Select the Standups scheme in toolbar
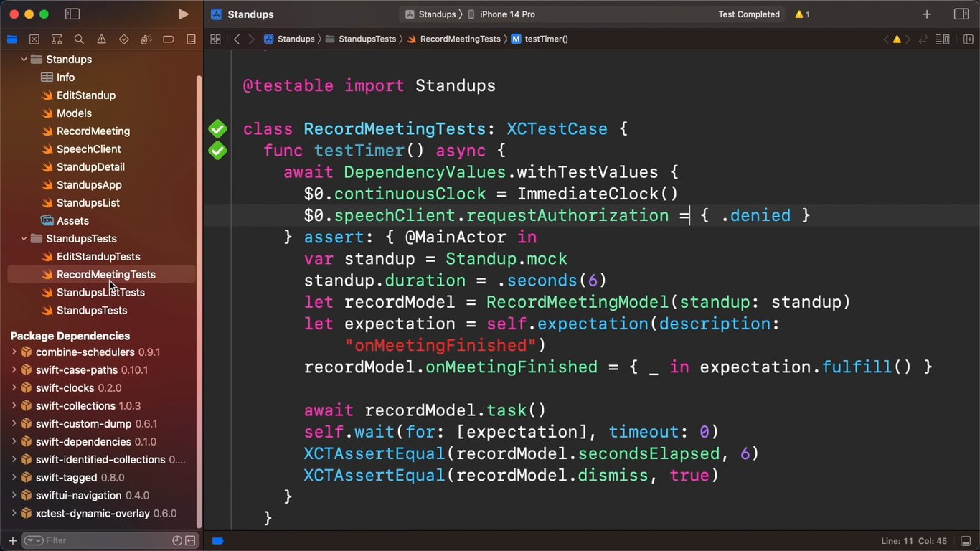Viewport: 980px width, 551px height. 431,14
